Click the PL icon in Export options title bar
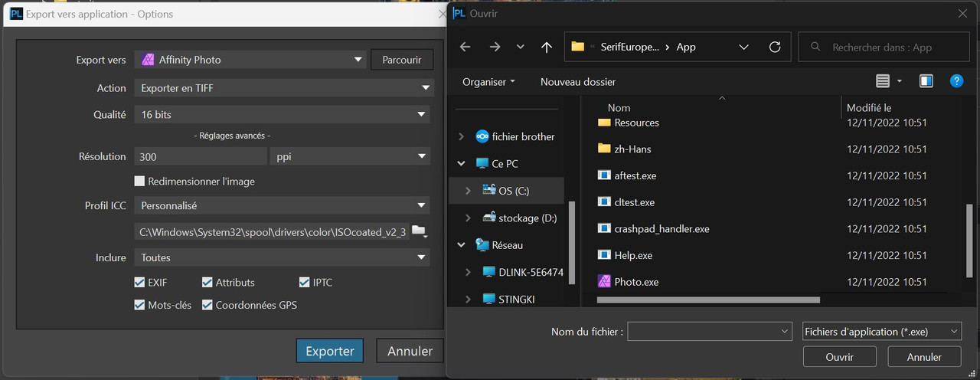The height and width of the screenshot is (380, 980). [x=15, y=14]
